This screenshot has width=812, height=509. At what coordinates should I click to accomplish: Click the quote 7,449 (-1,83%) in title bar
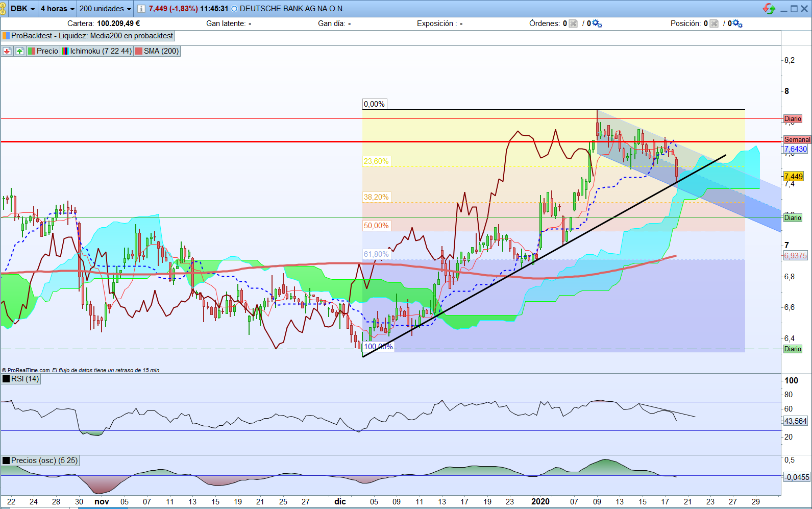[174, 9]
